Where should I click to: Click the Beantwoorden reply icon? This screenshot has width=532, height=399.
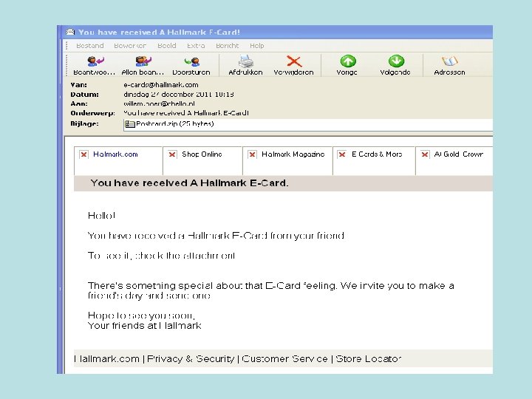[x=95, y=61]
